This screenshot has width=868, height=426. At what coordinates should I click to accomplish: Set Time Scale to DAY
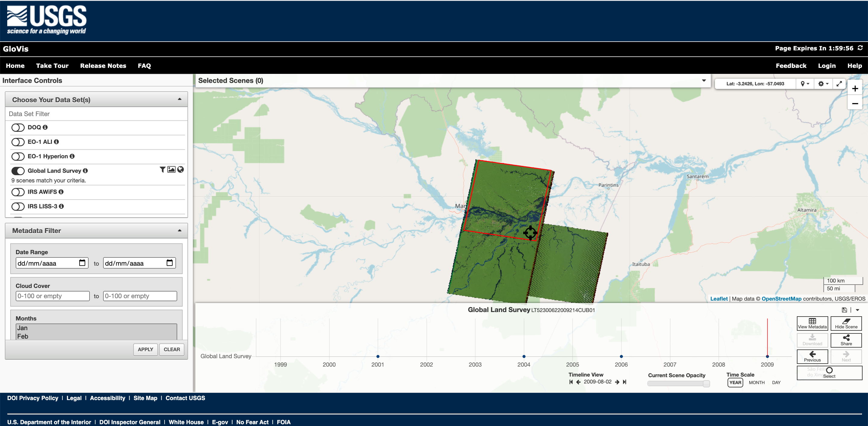coord(776,383)
